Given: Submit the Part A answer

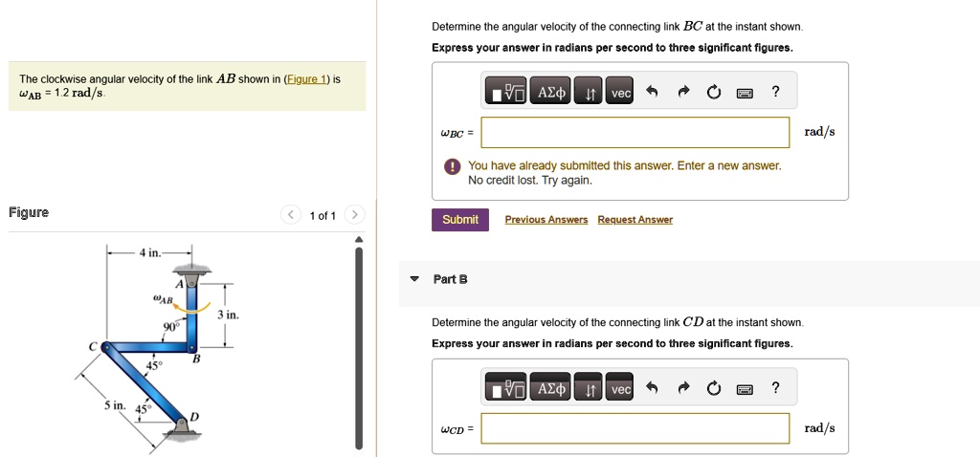Looking at the screenshot, I should click(x=460, y=220).
